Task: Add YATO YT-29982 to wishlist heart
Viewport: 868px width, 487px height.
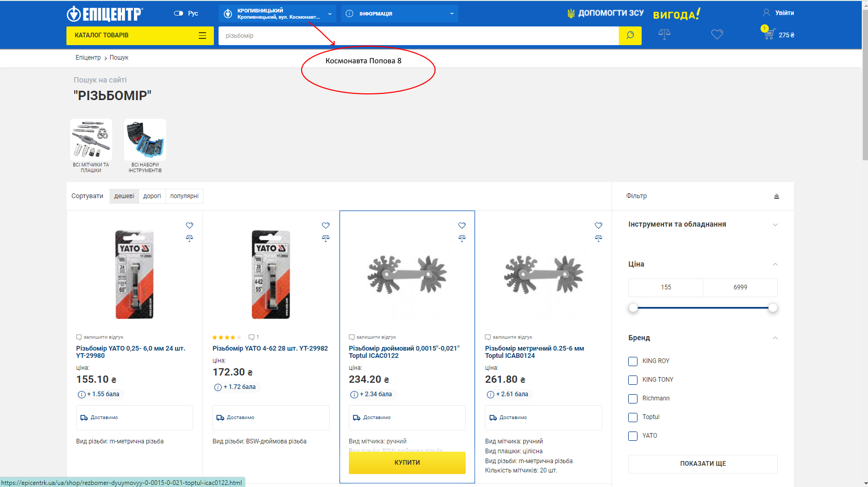Action: (325, 226)
